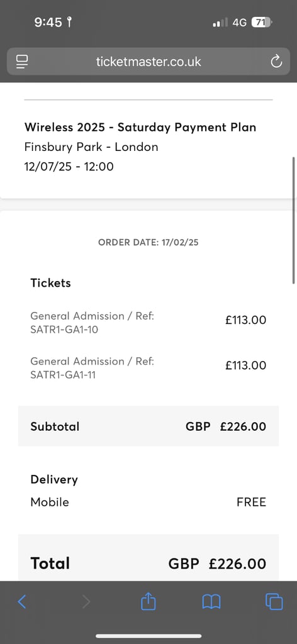Tap the 9:45 clock in status bar
The height and width of the screenshot is (644, 297).
(48, 23)
